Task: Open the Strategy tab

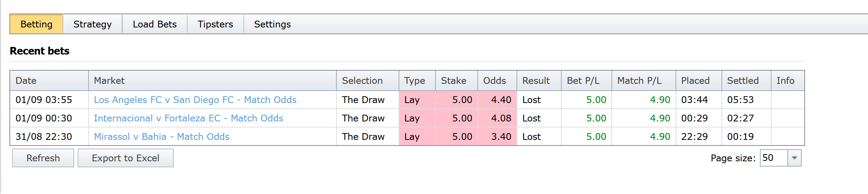Action: pyautogui.click(x=92, y=24)
